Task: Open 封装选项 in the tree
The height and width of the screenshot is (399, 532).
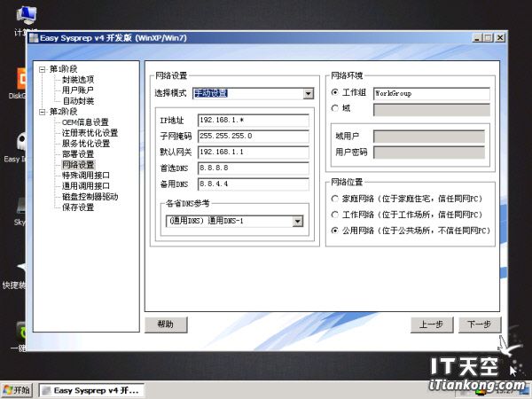Action: 78,80
